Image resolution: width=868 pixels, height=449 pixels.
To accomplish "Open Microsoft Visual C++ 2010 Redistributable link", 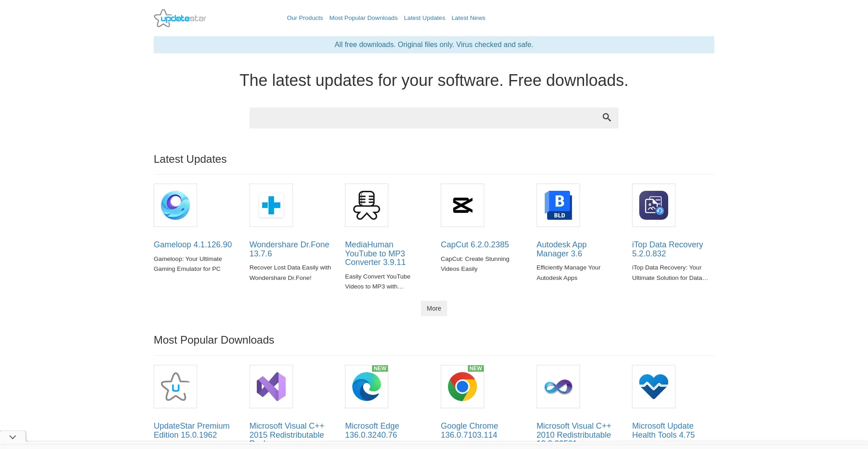I will [574, 431].
